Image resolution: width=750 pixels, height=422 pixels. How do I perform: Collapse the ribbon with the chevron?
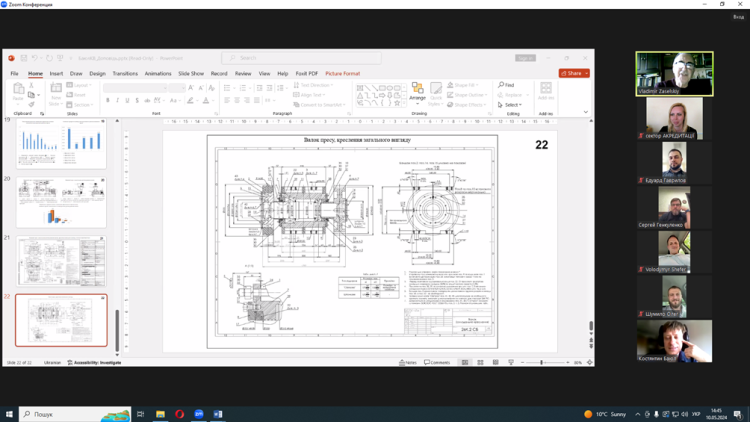point(586,112)
